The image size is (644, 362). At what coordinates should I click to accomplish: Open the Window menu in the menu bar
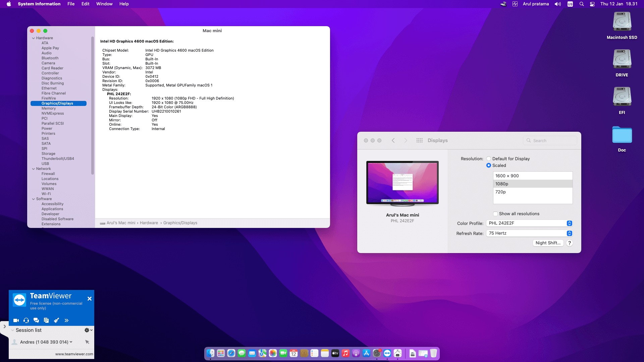tap(104, 4)
